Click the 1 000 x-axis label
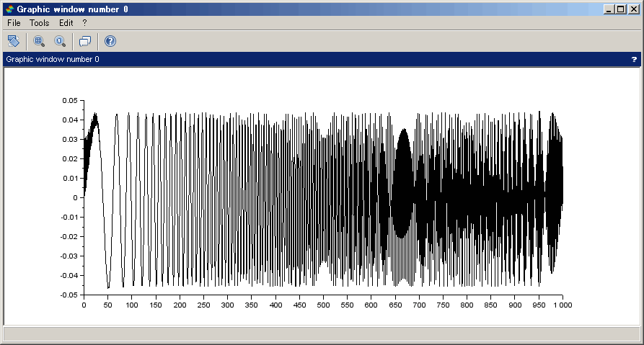Image resolution: width=644 pixels, height=345 pixels. (x=563, y=305)
